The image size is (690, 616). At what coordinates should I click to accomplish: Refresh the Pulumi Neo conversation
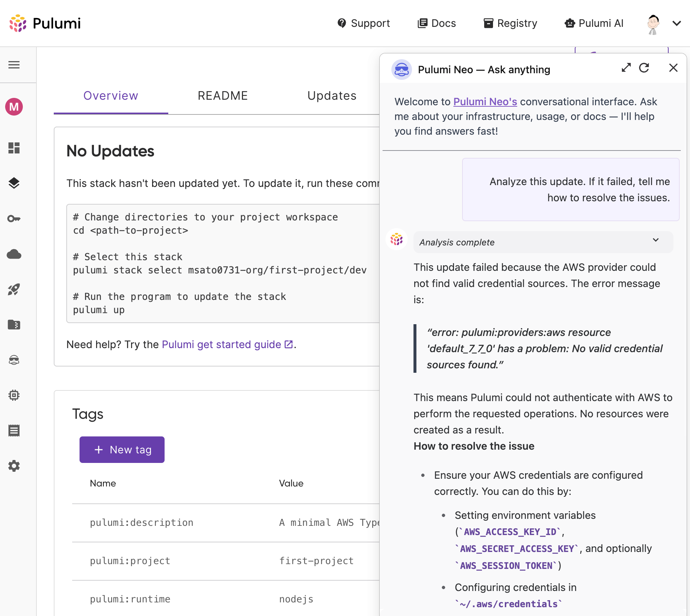click(x=644, y=68)
